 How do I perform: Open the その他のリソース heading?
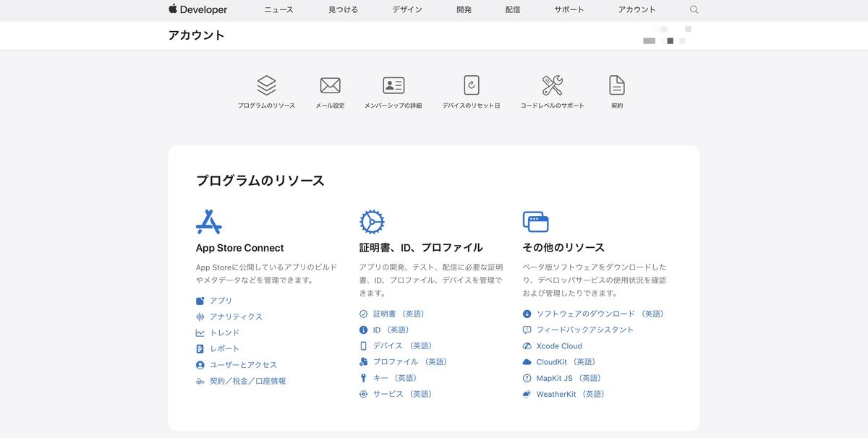click(x=563, y=248)
